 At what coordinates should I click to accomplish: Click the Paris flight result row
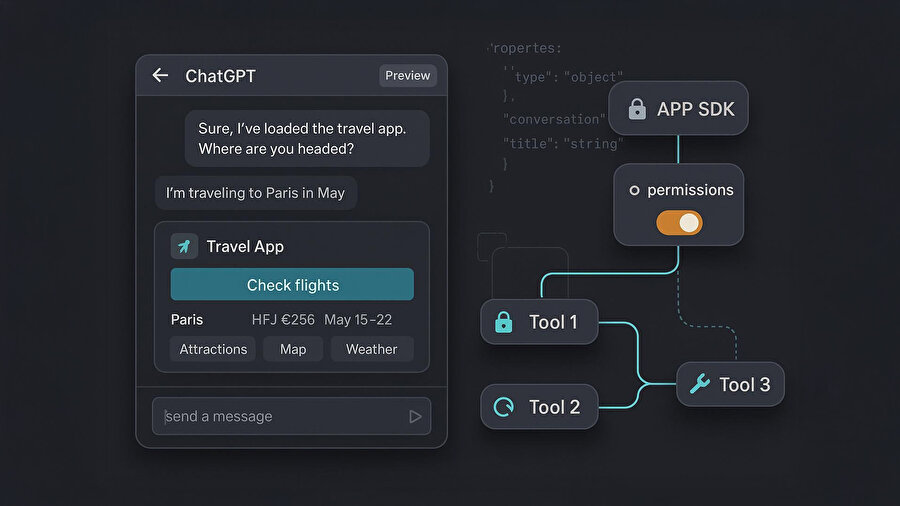(x=292, y=320)
